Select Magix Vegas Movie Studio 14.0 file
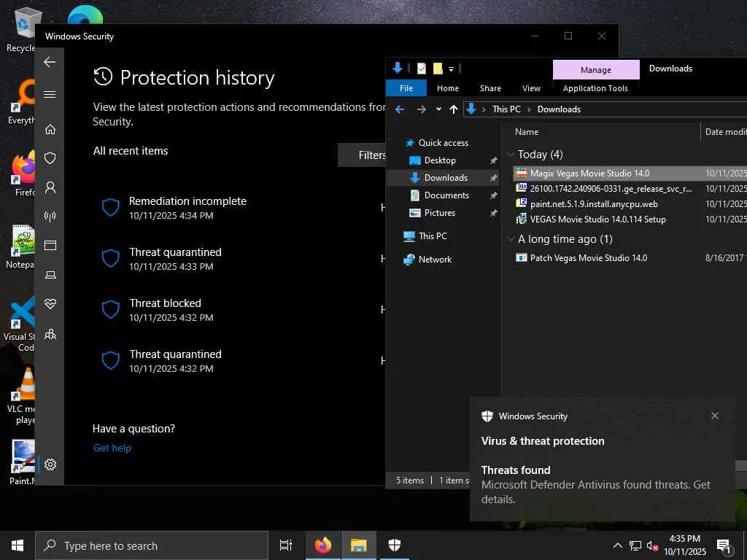The height and width of the screenshot is (560, 747). [589, 174]
